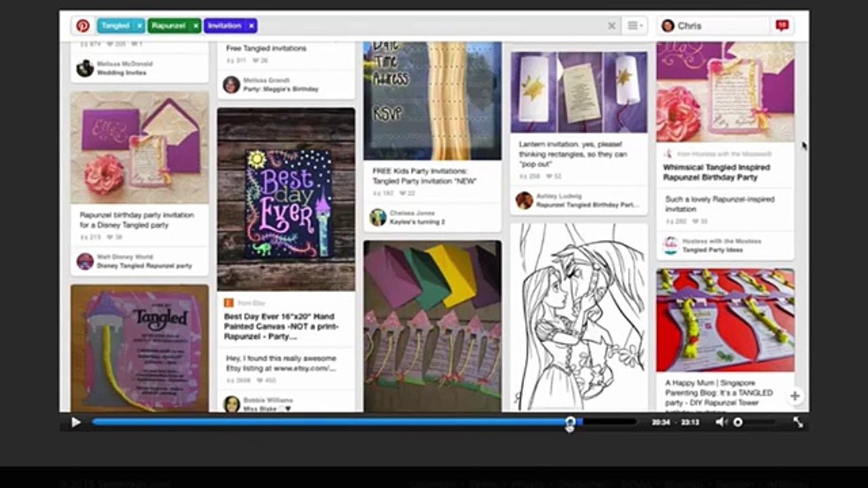Remove the Invitation search tag
This screenshot has width=868, height=488.
click(x=251, y=26)
